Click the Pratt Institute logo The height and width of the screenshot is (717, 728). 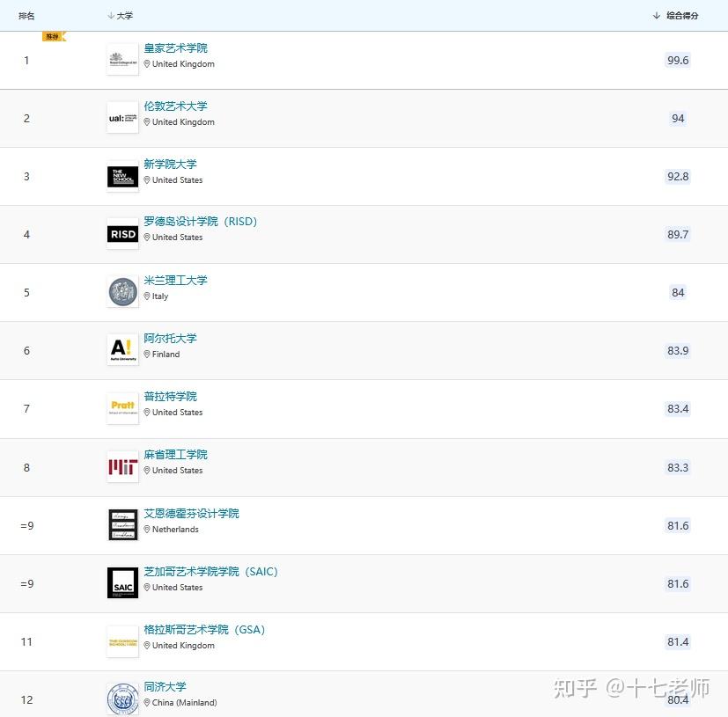click(x=122, y=408)
